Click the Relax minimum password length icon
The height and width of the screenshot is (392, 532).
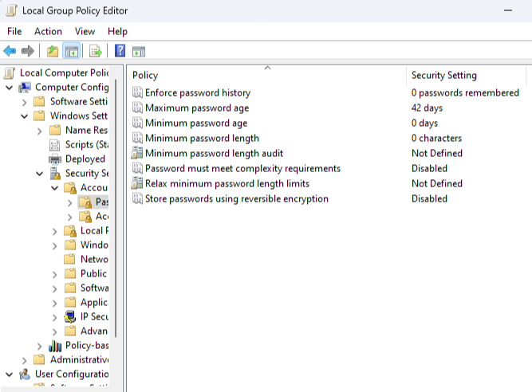(137, 183)
